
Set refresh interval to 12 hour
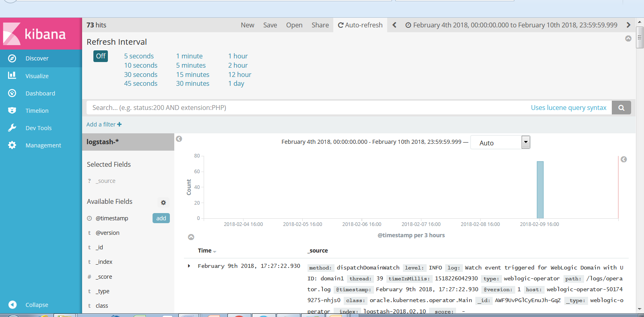pyautogui.click(x=240, y=75)
